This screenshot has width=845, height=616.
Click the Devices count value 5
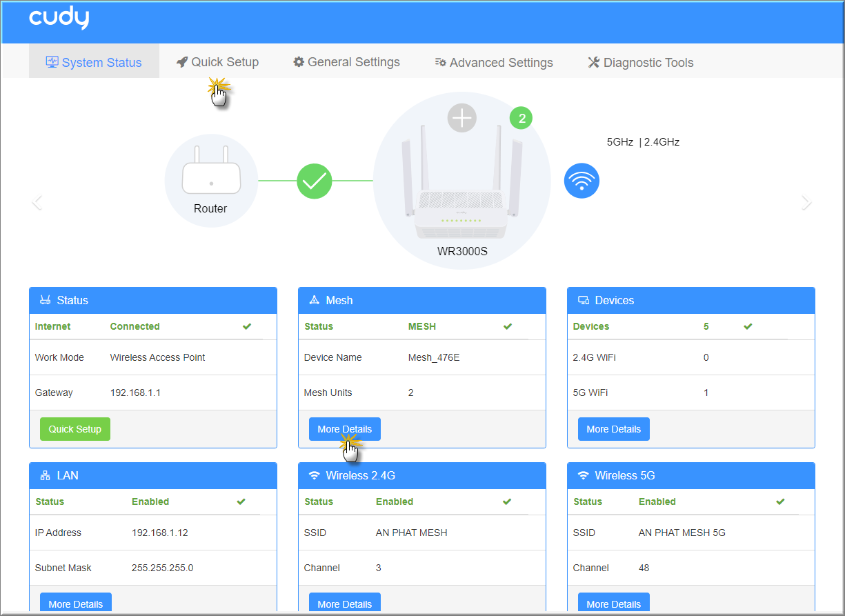[706, 327]
